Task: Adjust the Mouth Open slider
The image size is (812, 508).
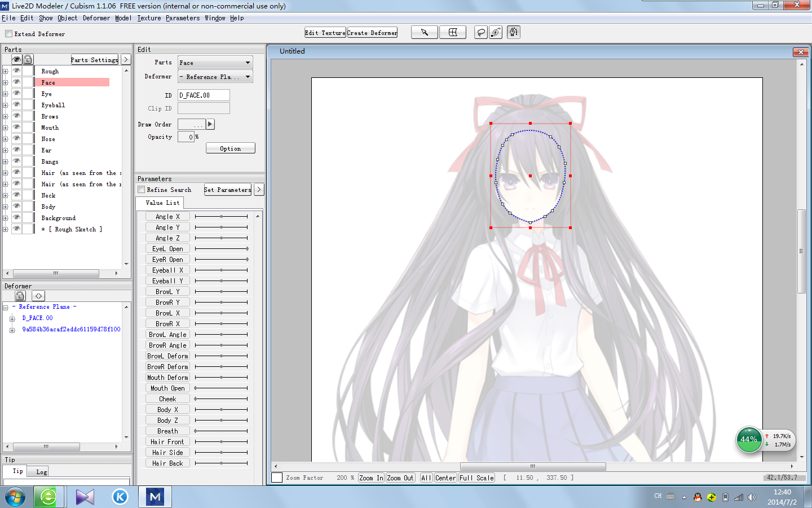Action: point(221,388)
